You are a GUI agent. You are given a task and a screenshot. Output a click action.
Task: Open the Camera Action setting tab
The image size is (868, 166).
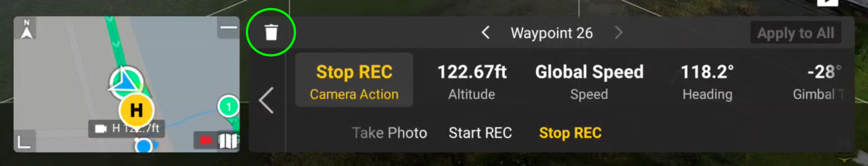point(354,80)
